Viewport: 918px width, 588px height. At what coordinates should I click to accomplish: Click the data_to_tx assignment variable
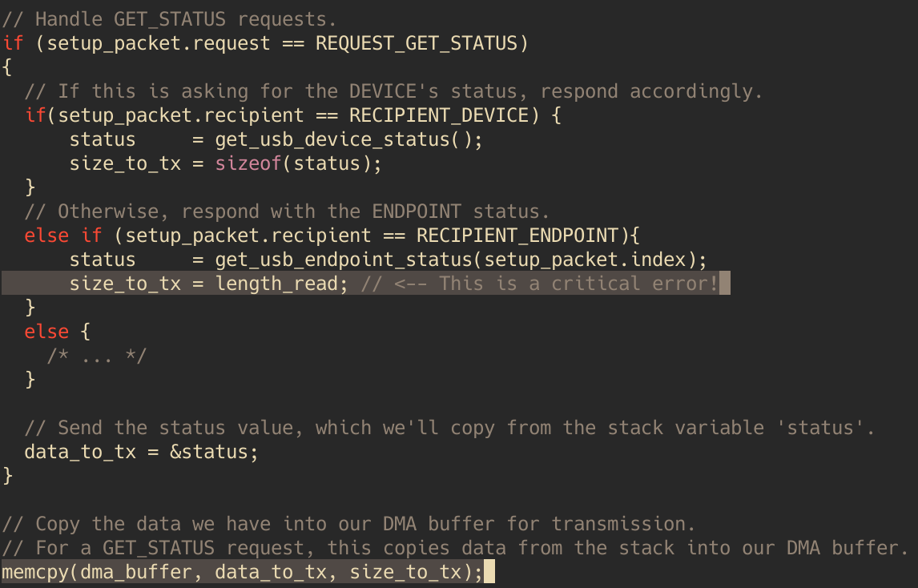point(80,452)
